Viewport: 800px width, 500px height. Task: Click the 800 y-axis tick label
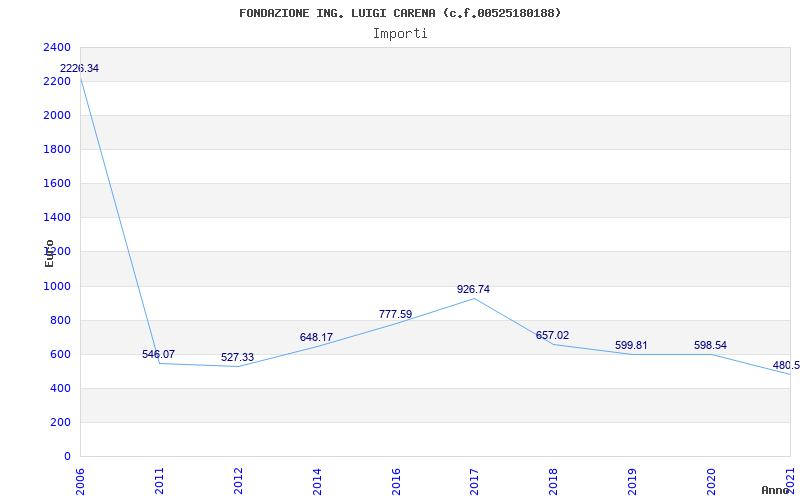[x=61, y=320]
